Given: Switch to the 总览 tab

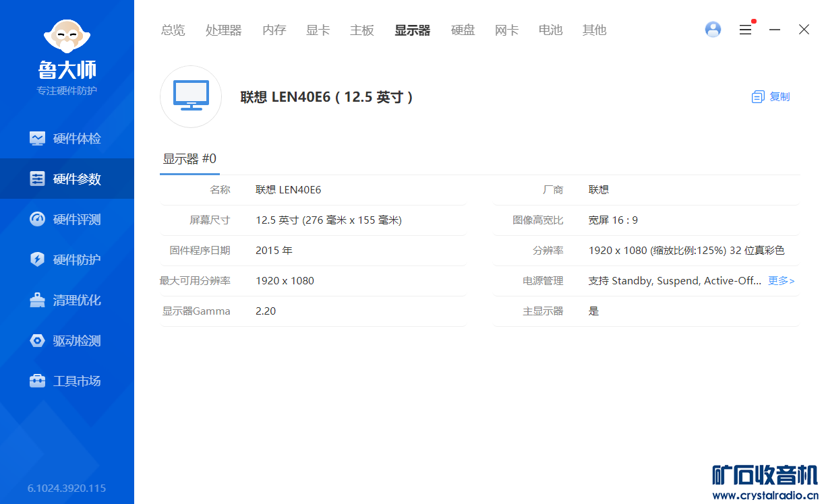Looking at the screenshot, I should point(173,30).
